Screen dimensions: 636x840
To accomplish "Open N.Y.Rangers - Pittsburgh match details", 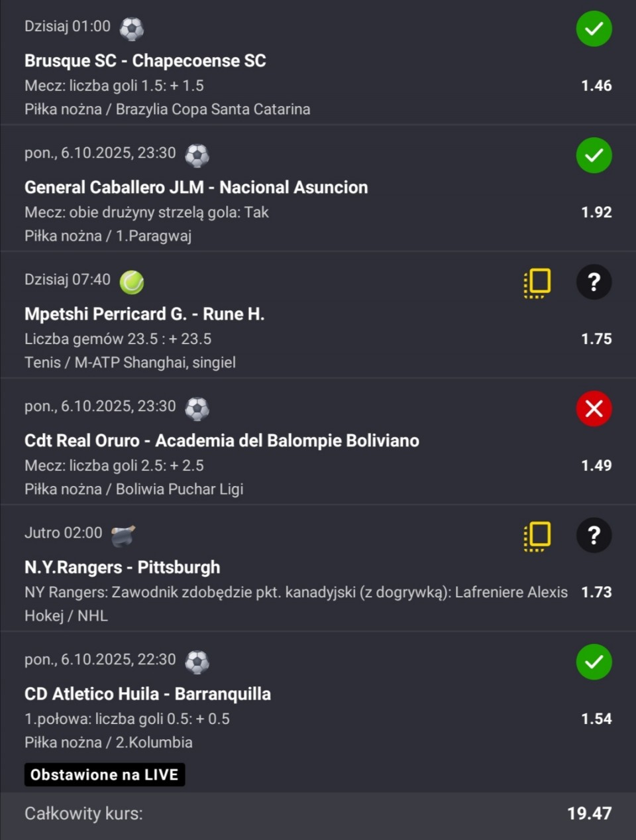I will point(123,568).
